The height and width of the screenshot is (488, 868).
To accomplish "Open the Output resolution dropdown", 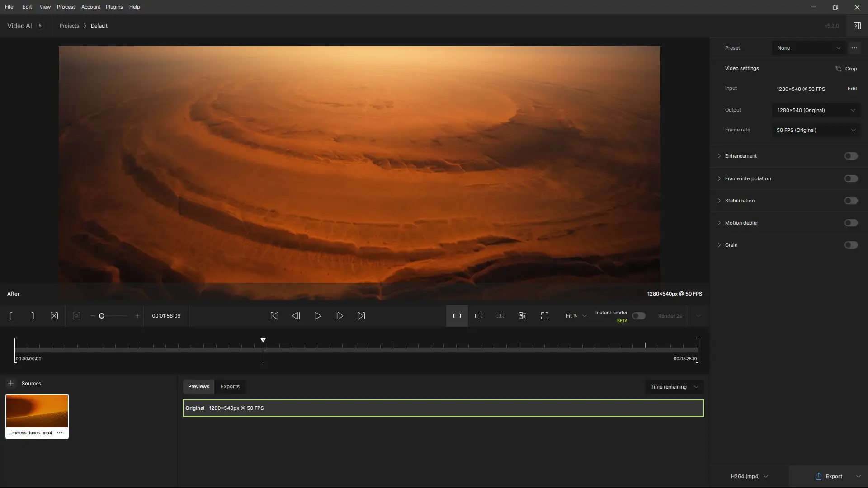I will pyautogui.click(x=816, y=110).
